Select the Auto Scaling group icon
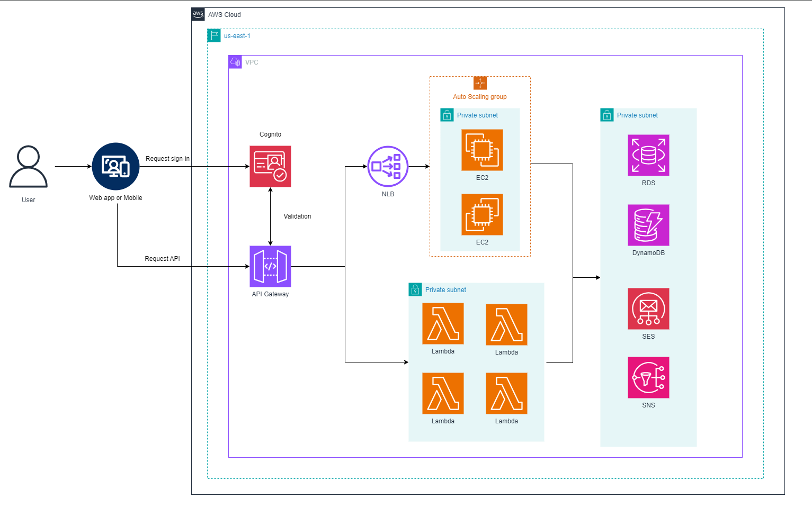 coord(480,83)
